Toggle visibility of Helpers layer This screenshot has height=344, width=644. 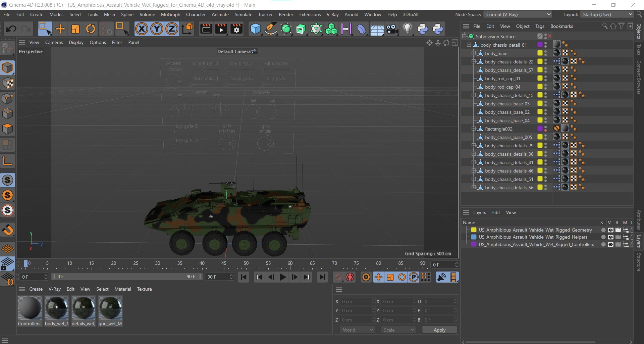point(610,237)
